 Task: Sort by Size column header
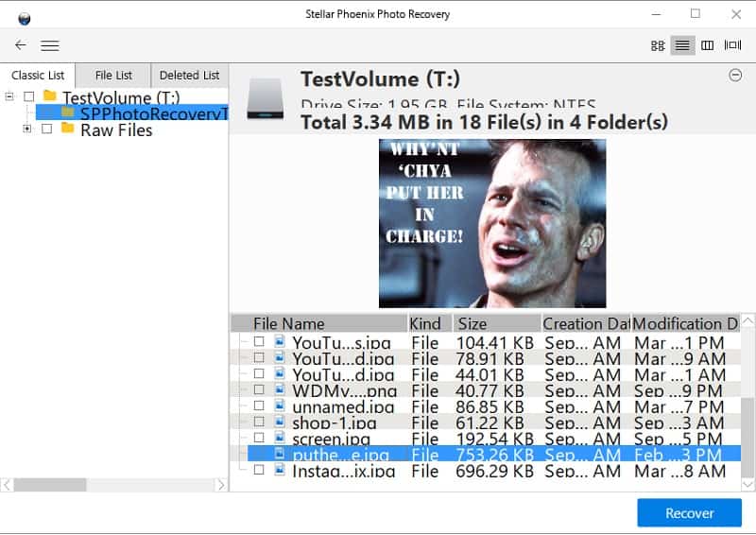tap(497, 323)
